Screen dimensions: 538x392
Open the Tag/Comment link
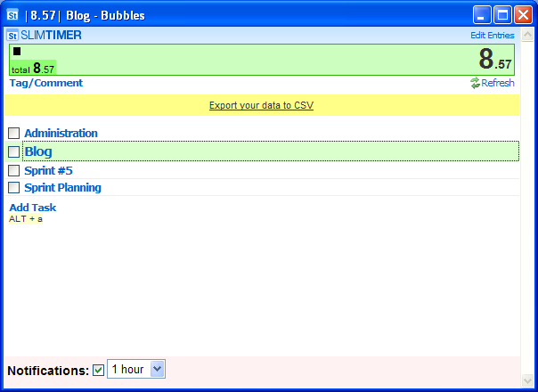pos(46,83)
